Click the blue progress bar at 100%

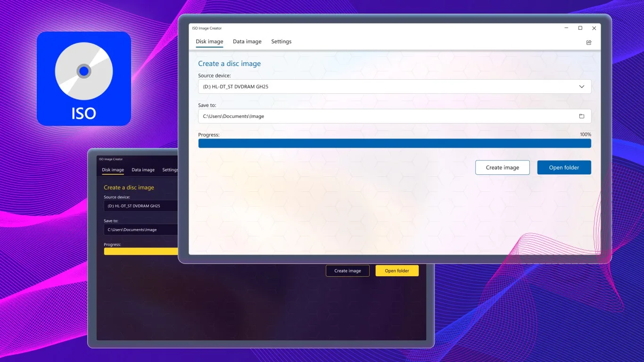click(x=395, y=143)
